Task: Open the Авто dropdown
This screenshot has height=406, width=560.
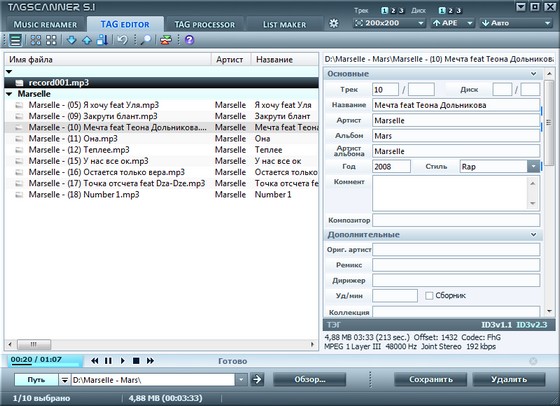Action: pyautogui.click(x=516, y=23)
